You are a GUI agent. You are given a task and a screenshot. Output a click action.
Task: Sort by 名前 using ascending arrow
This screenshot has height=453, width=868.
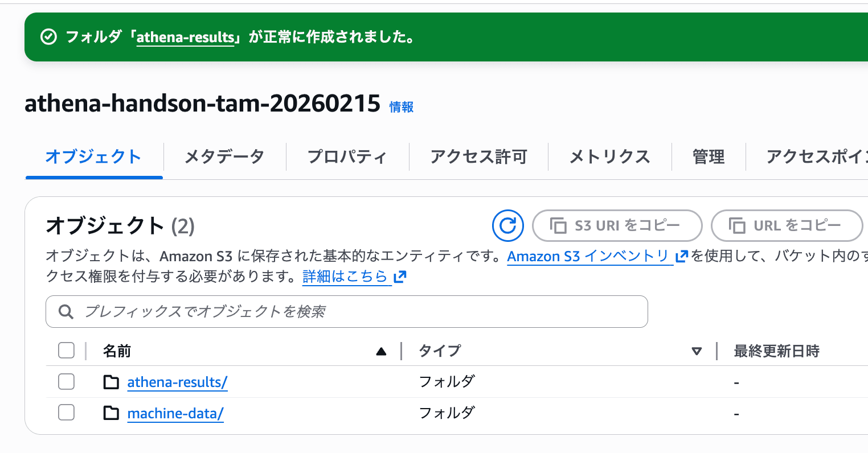tap(382, 352)
